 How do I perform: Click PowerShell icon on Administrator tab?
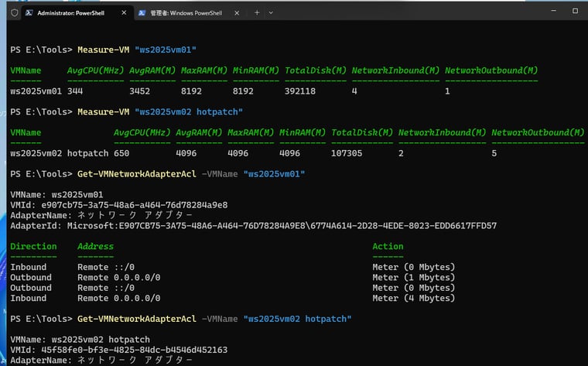29,12
